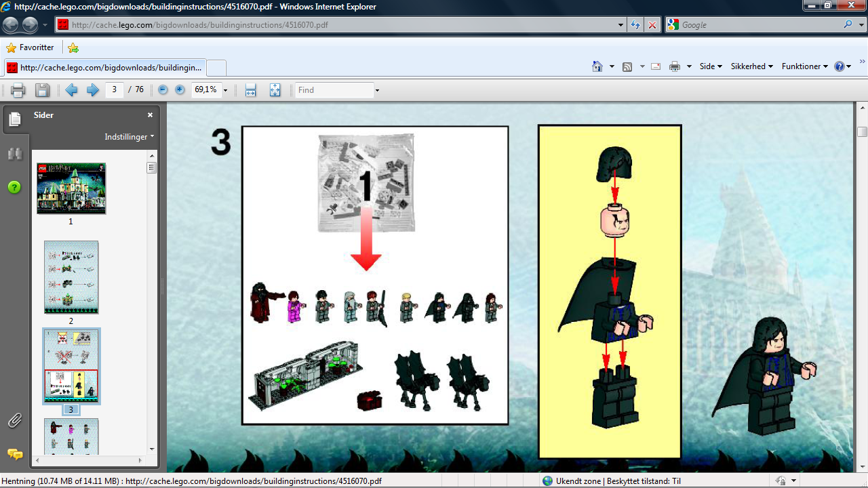This screenshot has height=488, width=868.
Task: Select the cache.lego.com browser tab
Action: tap(104, 68)
